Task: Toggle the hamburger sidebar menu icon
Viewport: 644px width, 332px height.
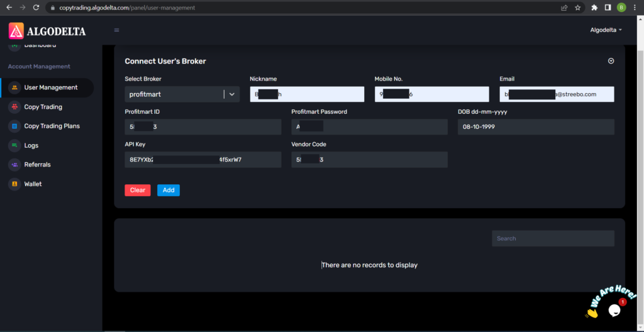Action: (116, 30)
